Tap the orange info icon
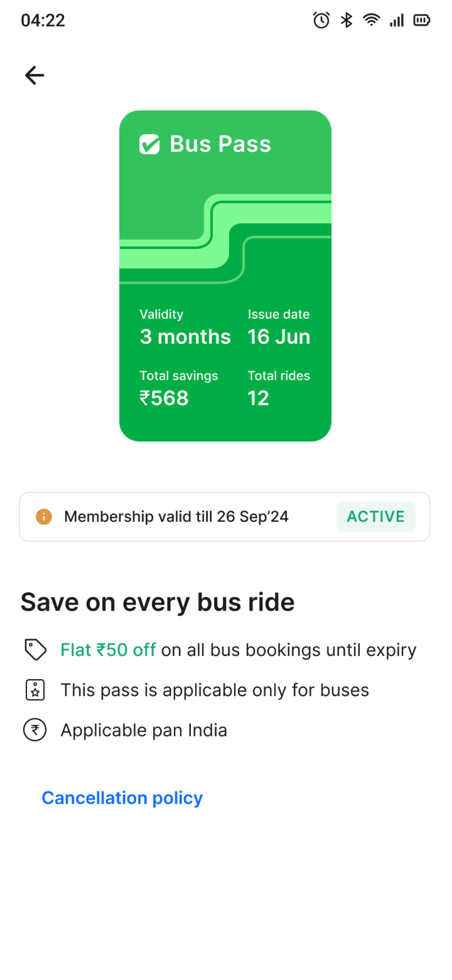This screenshot has width=452, height=980. coord(44,517)
